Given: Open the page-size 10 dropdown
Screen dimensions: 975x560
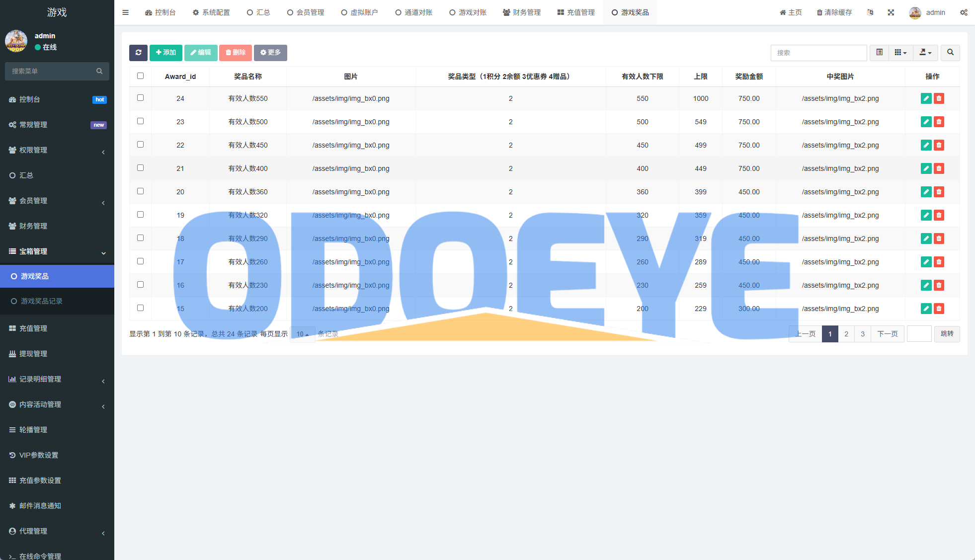Looking at the screenshot, I should tap(302, 334).
